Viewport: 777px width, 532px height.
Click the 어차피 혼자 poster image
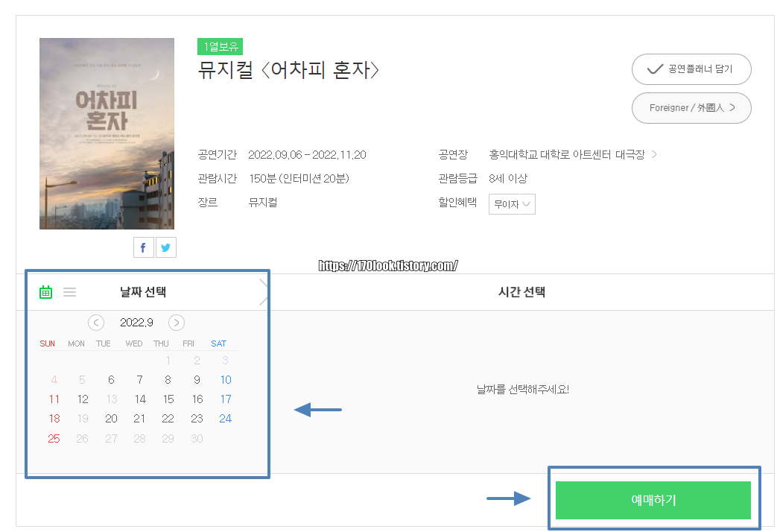[106, 133]
